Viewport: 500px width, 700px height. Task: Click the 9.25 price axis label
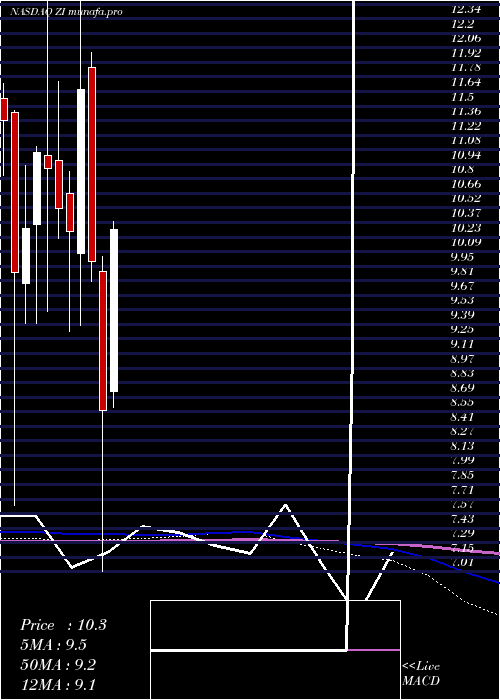click(x=462, y=329)
